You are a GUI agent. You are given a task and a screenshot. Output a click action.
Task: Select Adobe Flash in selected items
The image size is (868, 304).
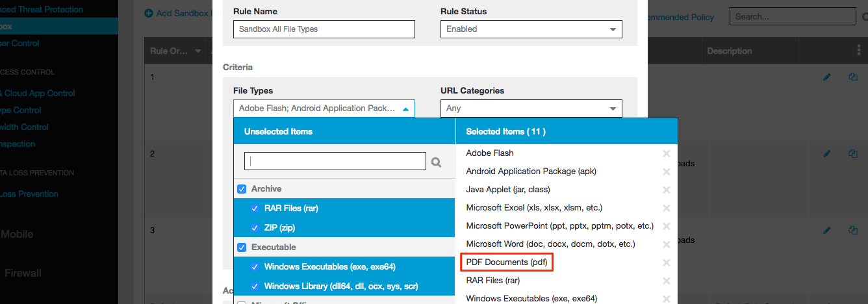490,153
